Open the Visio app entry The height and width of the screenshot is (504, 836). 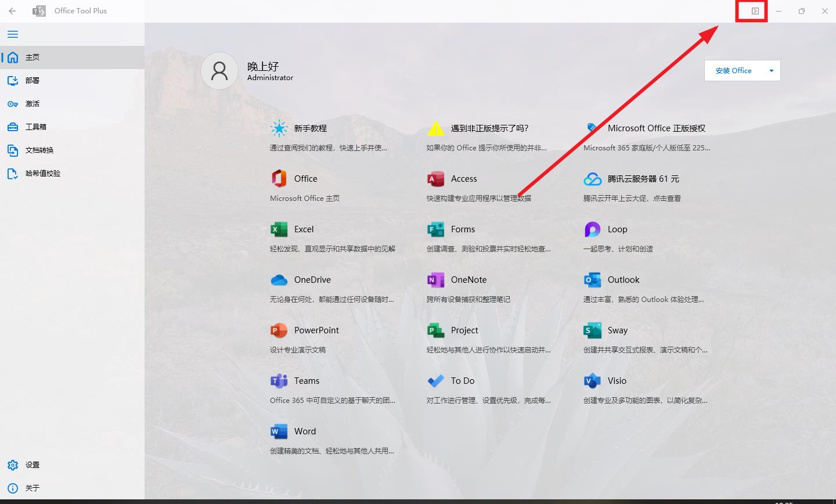(x=592, y=381)
